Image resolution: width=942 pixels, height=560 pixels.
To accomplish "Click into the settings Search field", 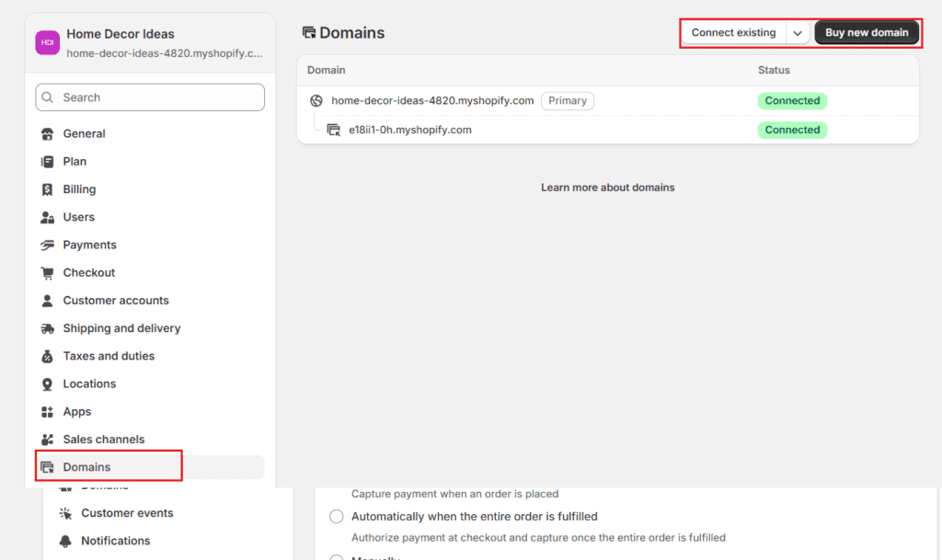I will pos(150,97).
